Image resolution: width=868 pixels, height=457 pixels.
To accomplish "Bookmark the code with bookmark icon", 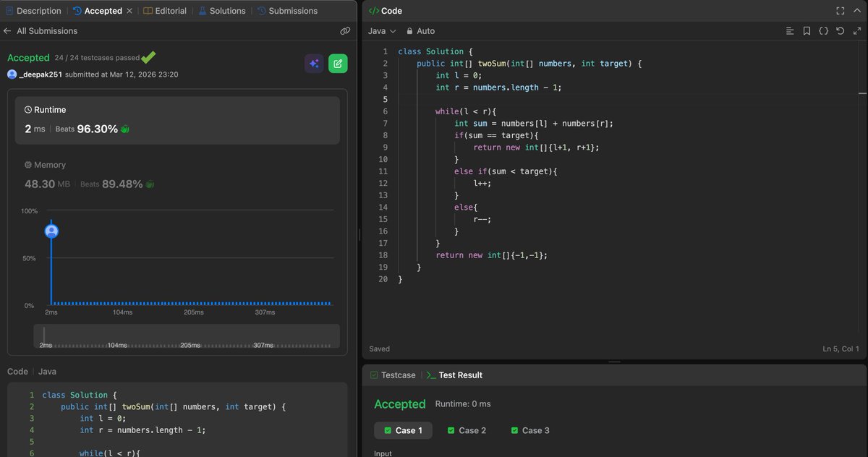I will (807, 31).
